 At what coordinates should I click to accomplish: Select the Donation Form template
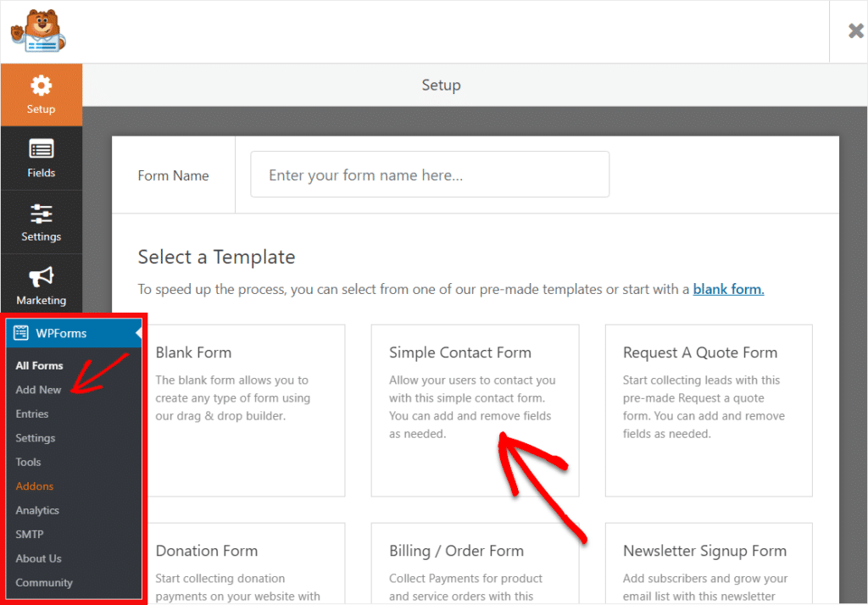pos(246,563)
